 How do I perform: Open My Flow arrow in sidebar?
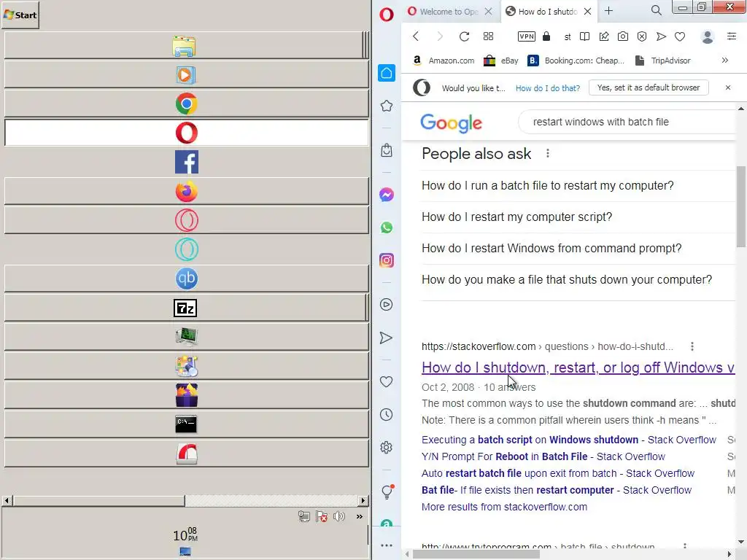point(387,338)
